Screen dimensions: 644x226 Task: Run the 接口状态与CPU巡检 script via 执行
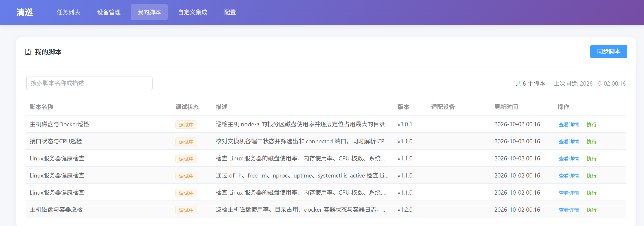[592, 141]
